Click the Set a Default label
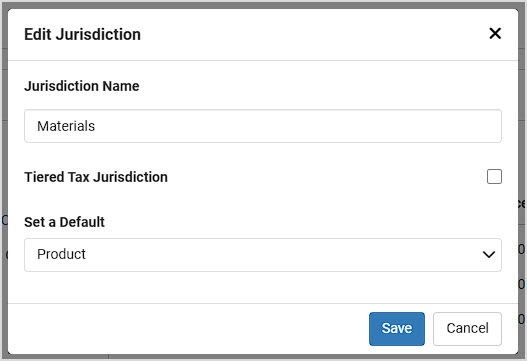Image resolution: width=527 pixels, height=361 pixels. pos(64,222)
